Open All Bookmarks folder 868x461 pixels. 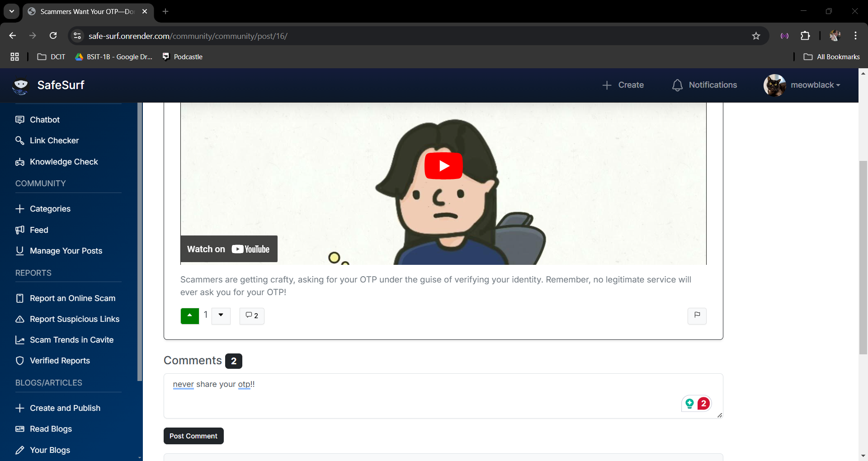(x=832, y=57)
